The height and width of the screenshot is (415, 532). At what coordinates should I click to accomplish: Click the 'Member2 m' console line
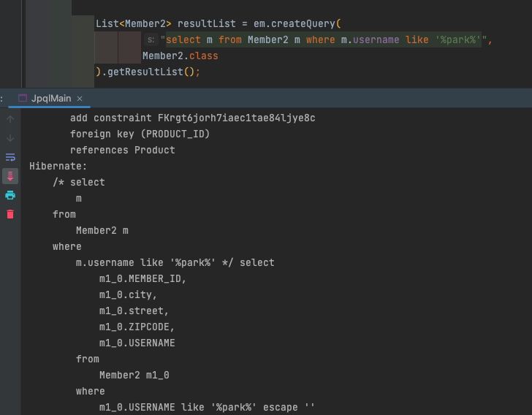102,230
